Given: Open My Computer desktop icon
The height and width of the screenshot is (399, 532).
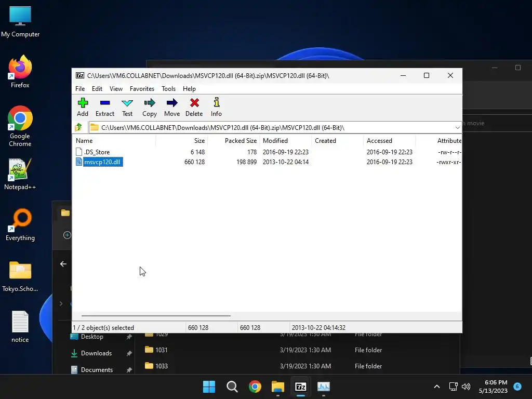Looking at the screenshot, I should point(20,22).
